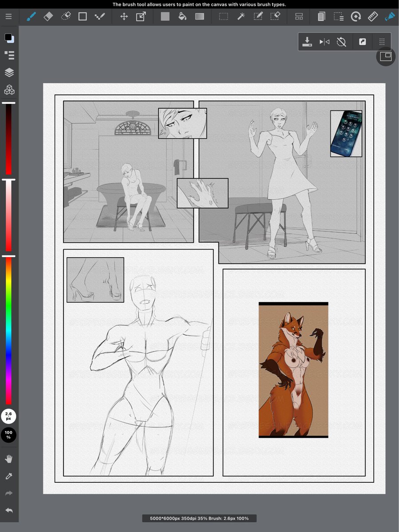Select the Selection Pen tool

tap(258, 16)
